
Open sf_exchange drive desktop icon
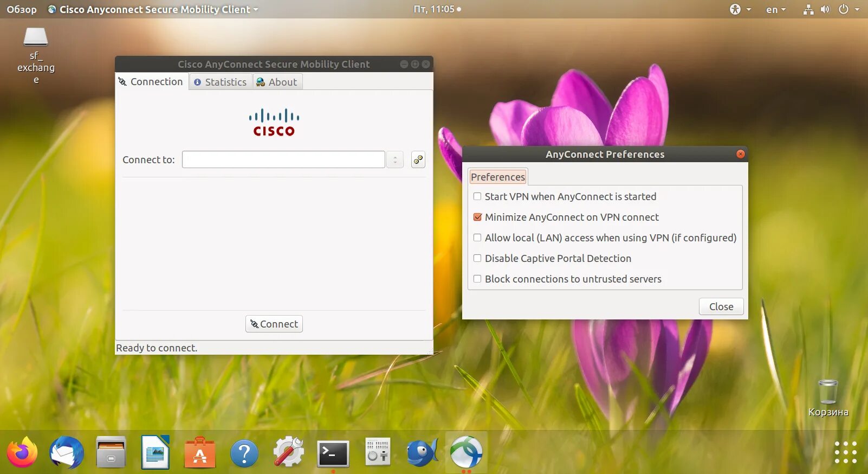36,56
